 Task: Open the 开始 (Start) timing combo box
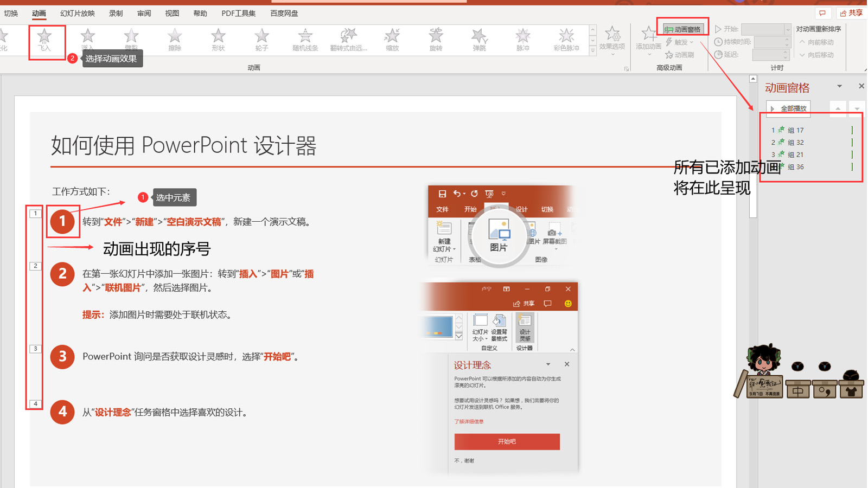click(x=765, y=29)
